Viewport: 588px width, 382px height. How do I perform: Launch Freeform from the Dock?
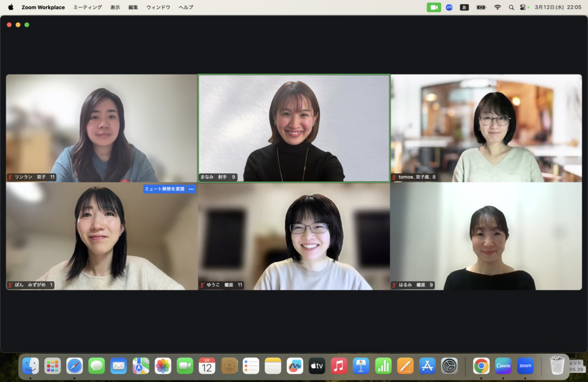(295, 365)
